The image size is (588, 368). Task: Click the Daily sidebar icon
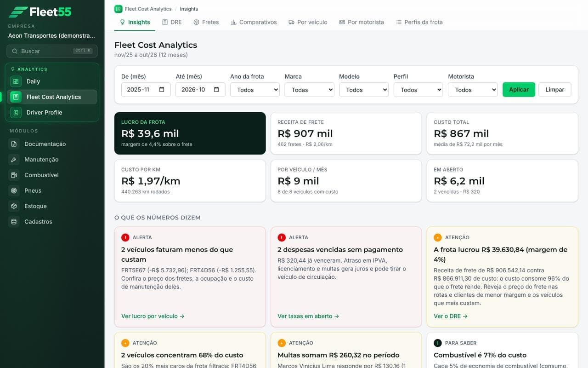click(x=16, y=81)
